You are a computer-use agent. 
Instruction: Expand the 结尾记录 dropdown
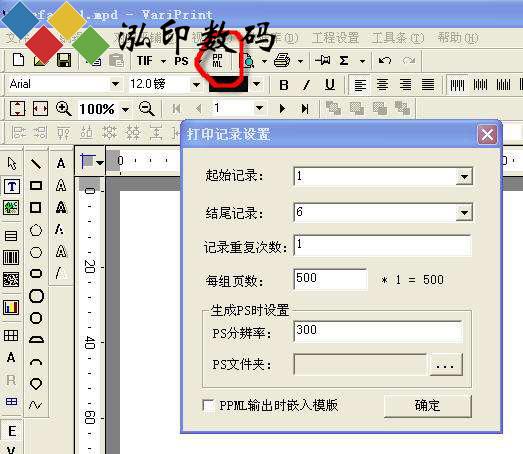[464, 212]
